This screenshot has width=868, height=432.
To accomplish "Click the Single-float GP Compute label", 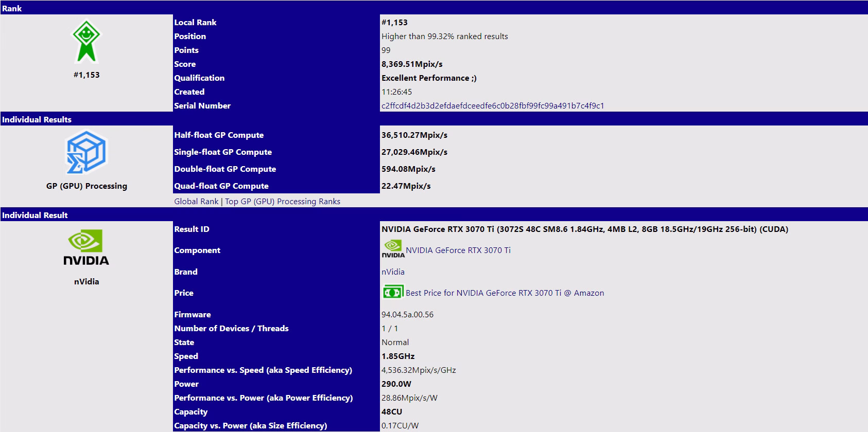I will [x=223, y=152].
